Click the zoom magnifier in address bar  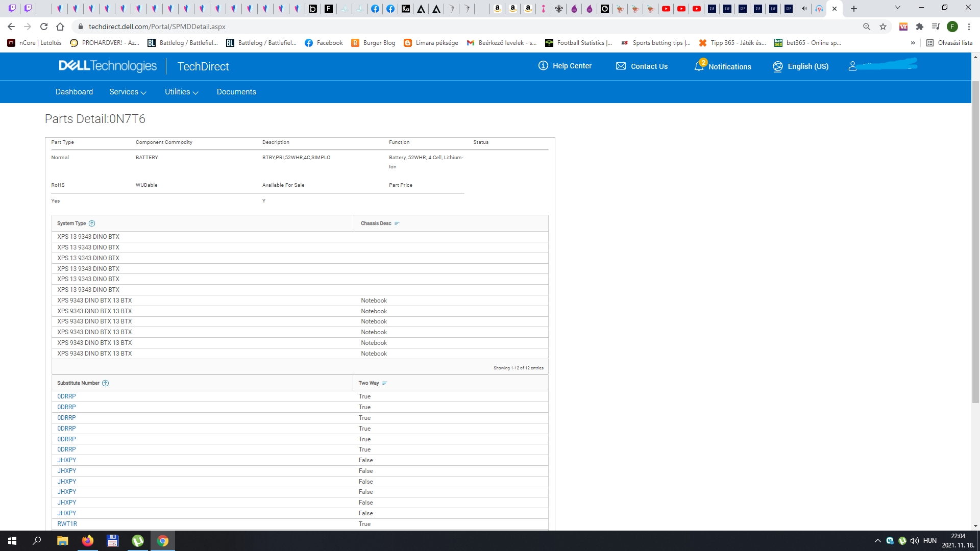[x=867, y=27]
